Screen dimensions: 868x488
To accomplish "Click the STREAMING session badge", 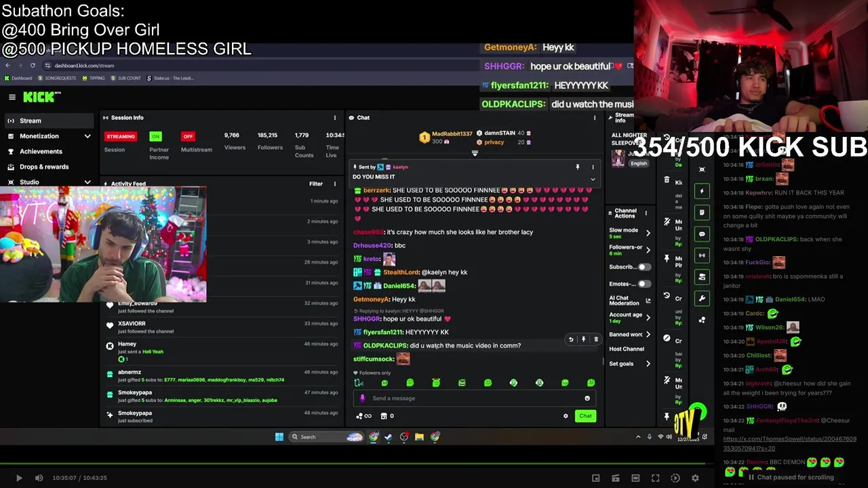I will 121,136.
